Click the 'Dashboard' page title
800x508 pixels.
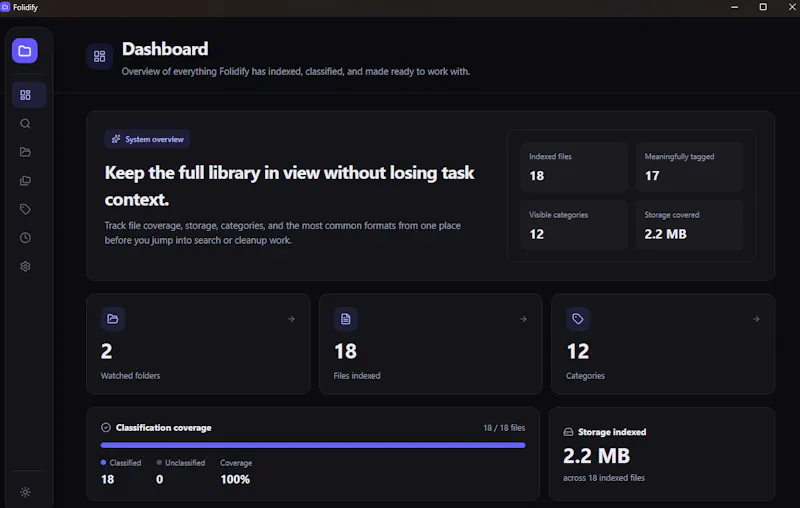coord(165,49)
